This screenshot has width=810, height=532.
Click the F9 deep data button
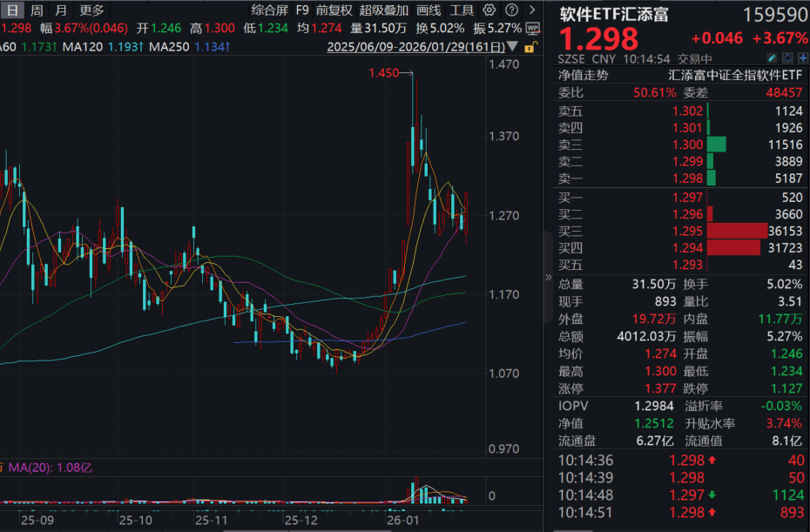[302, 10]
